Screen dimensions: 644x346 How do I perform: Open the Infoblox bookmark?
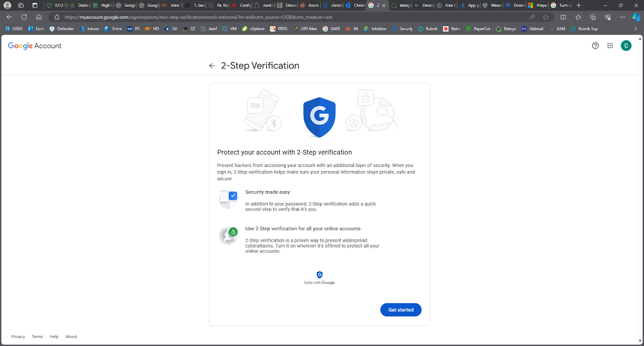click(x=375, y=29)
